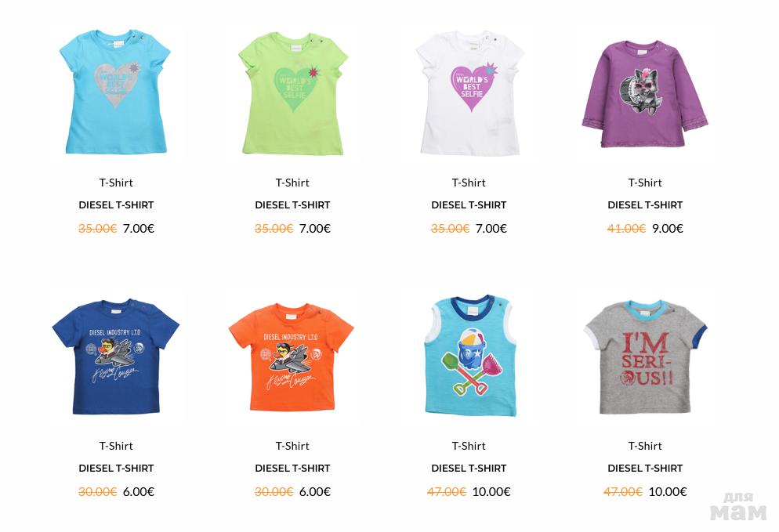Click DIESEL T-SHIRT title under white shirt
Viewport: 779px width, 532px height.
pos(469,205)
